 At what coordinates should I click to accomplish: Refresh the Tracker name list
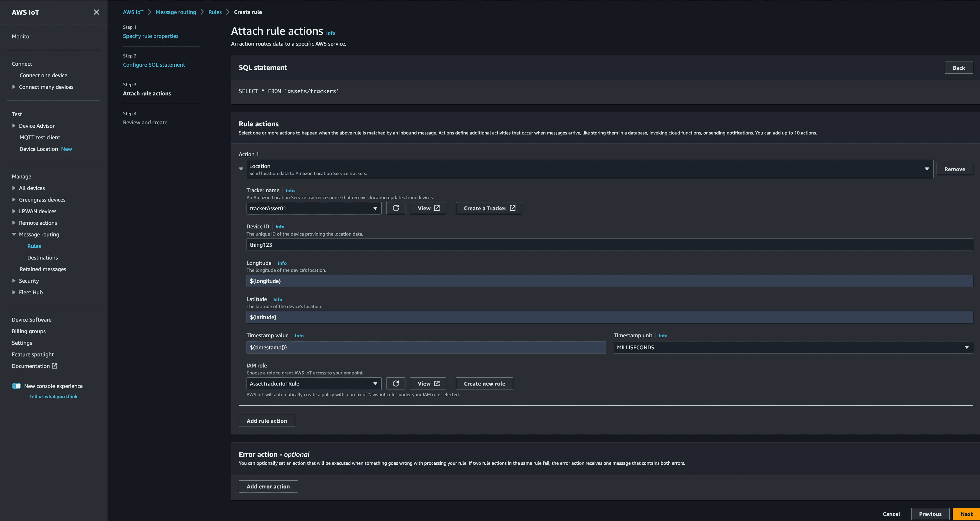396,208
